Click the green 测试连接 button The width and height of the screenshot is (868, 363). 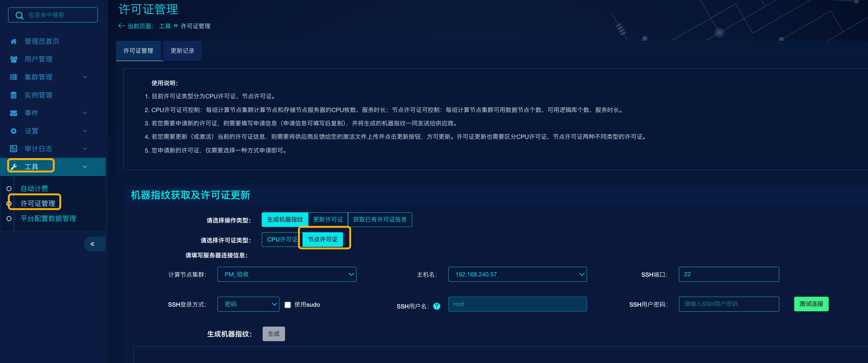(811, 304)
